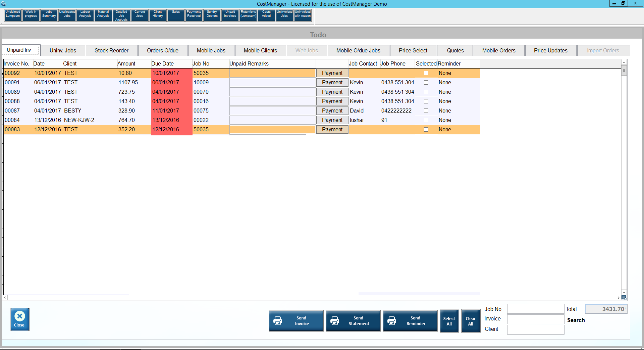644x350 pixels.
Task: Click Unpaid Remarks field for invoice 00087
Action: (272, 111)
